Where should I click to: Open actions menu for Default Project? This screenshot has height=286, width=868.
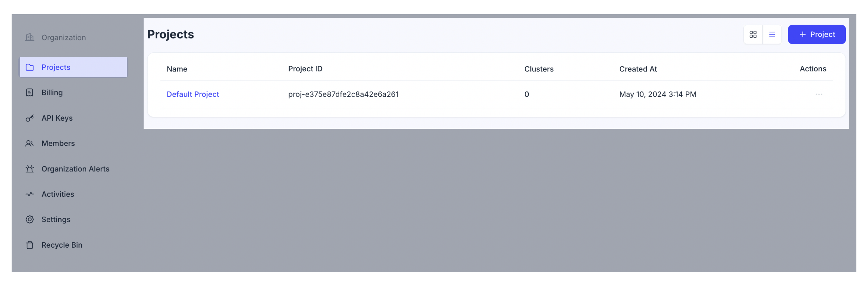[x=819, y=94]
